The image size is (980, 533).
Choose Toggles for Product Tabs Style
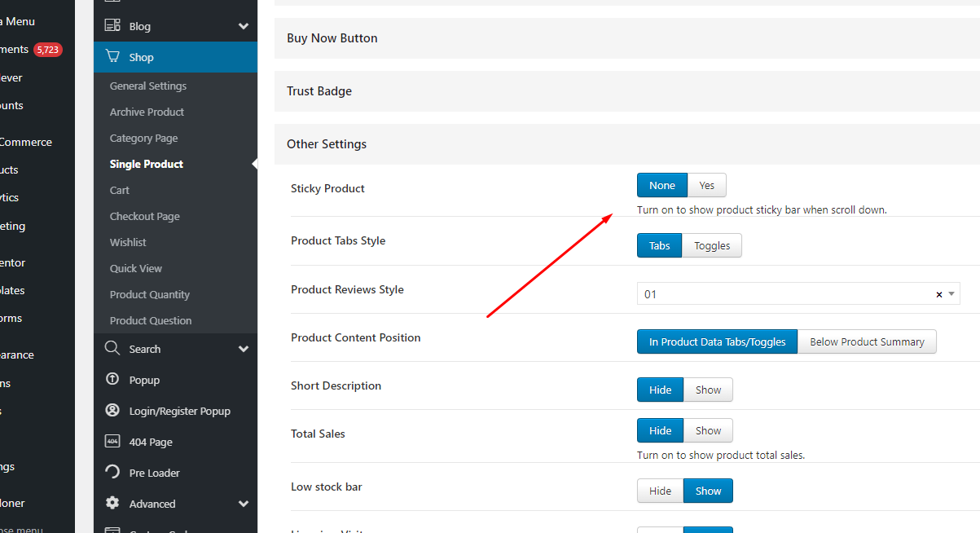[712, 245]
